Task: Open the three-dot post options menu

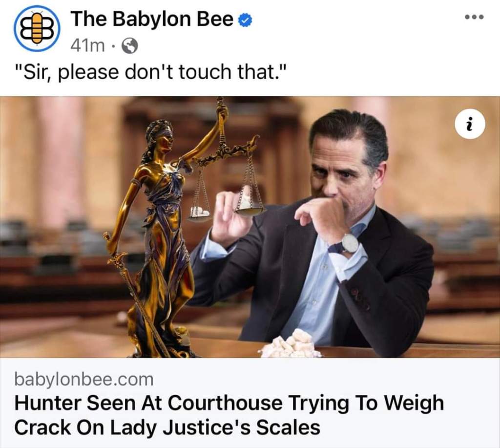Action: click(x=474, y=17)
